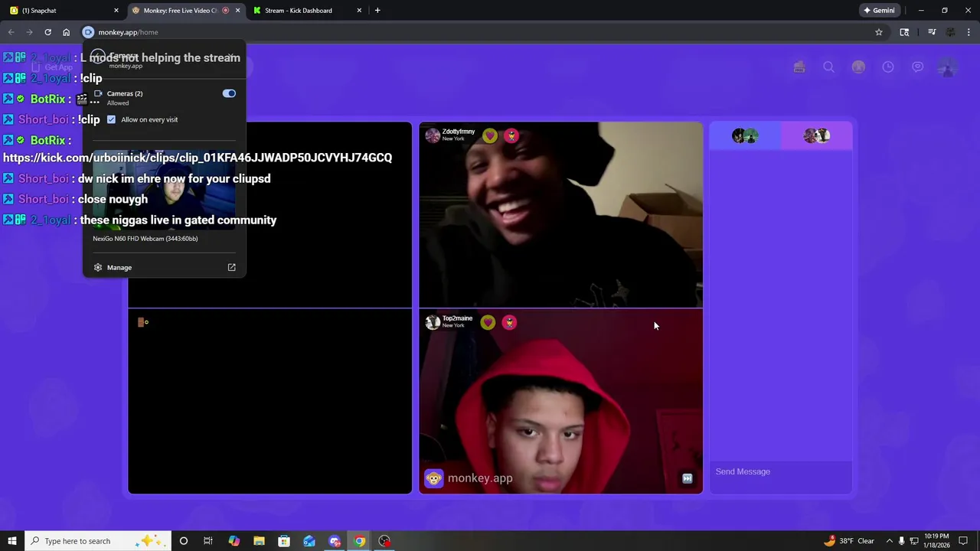The height and width of the screenshot is (551, 980).
Task: Open a new browser tab
Action: pyautogui.click(x=377, y=11)
